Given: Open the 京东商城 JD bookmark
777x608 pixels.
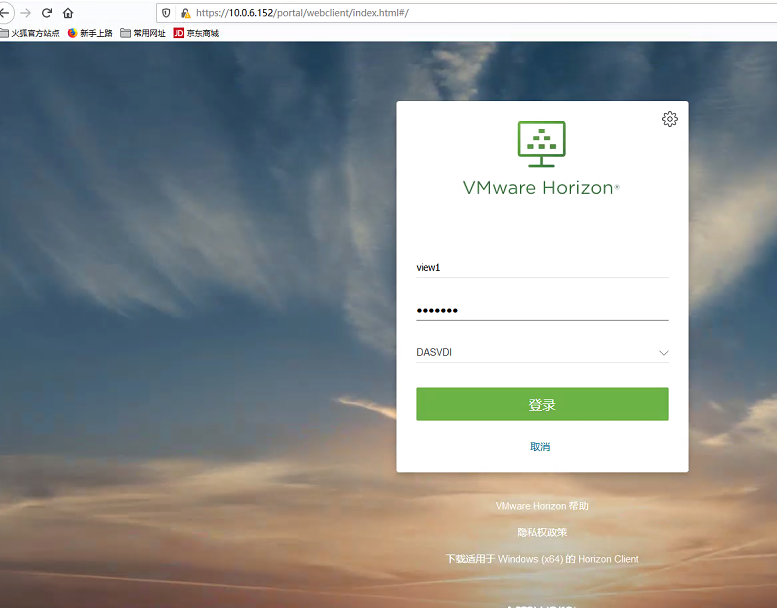Looking at the screenshot, I should tap(196, 33).
